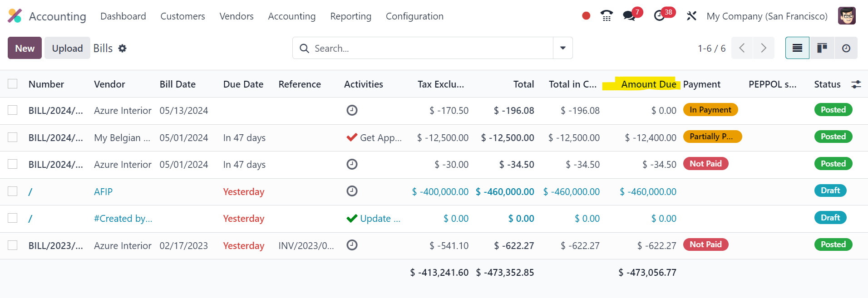
Task: Select checkbox for the #Created by draft
Action: pyautogui.click(x=13, y=218)
